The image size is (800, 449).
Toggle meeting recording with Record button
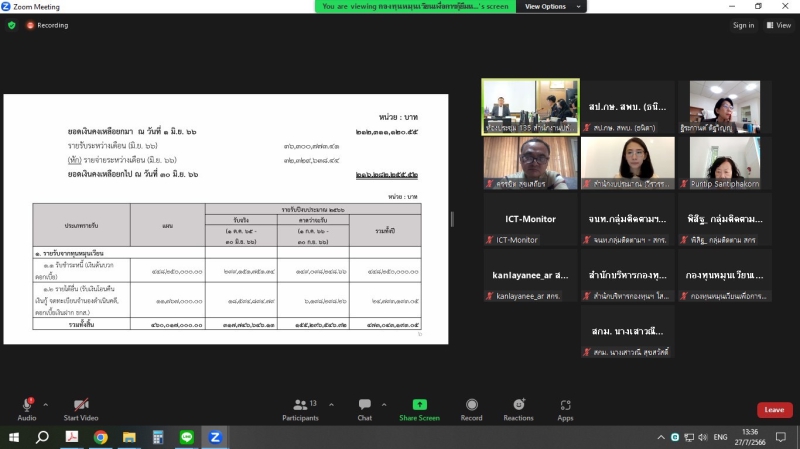471,410
